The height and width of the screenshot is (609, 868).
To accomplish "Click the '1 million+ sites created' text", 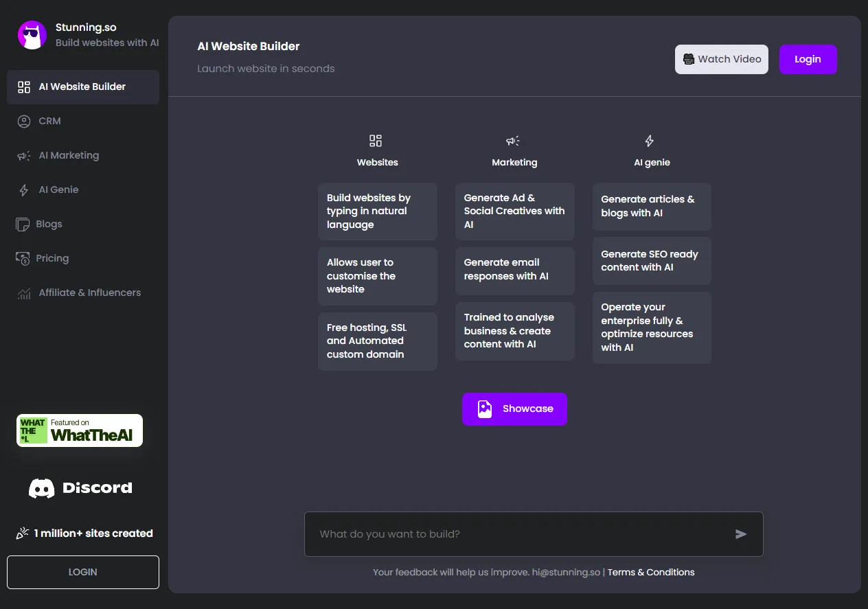I will coord(93,533).
